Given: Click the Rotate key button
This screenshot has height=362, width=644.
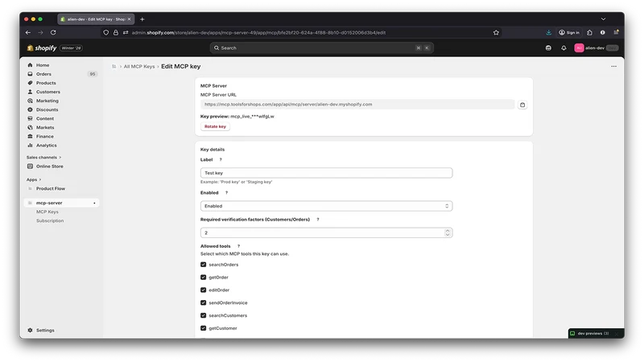Looking at the screenshot, I should point(215,126).
